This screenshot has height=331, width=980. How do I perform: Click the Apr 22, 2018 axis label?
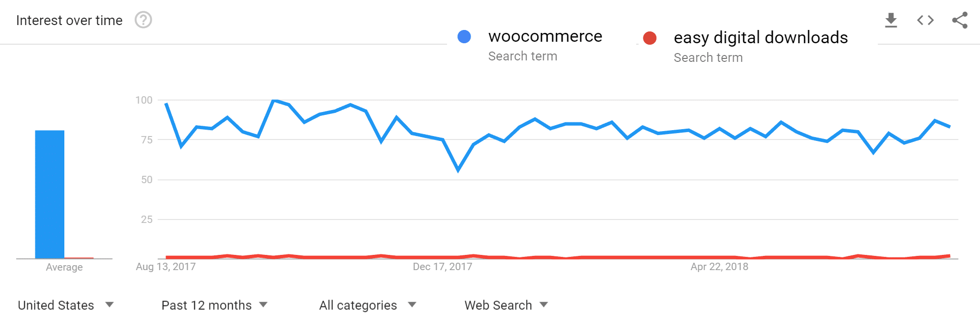(719, 267)
